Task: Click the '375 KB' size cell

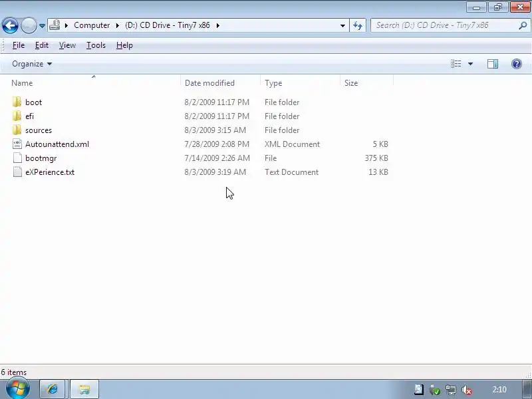Action: [376, 158]
